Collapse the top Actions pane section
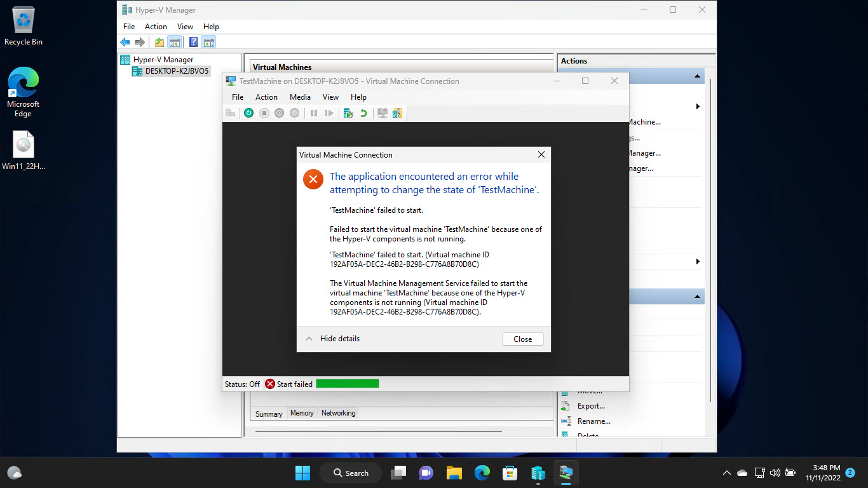The image size is (868, 488). [x=697, y=75]
